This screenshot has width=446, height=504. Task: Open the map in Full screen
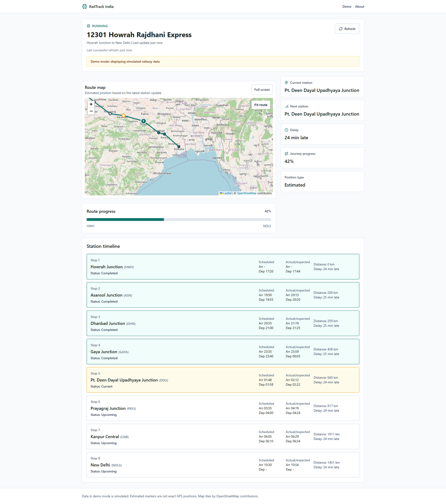click(262, 90)
